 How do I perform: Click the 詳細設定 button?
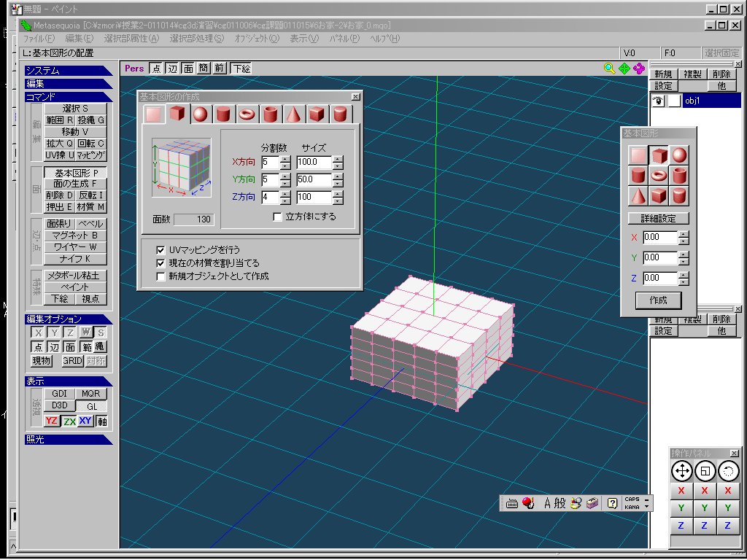659,219
